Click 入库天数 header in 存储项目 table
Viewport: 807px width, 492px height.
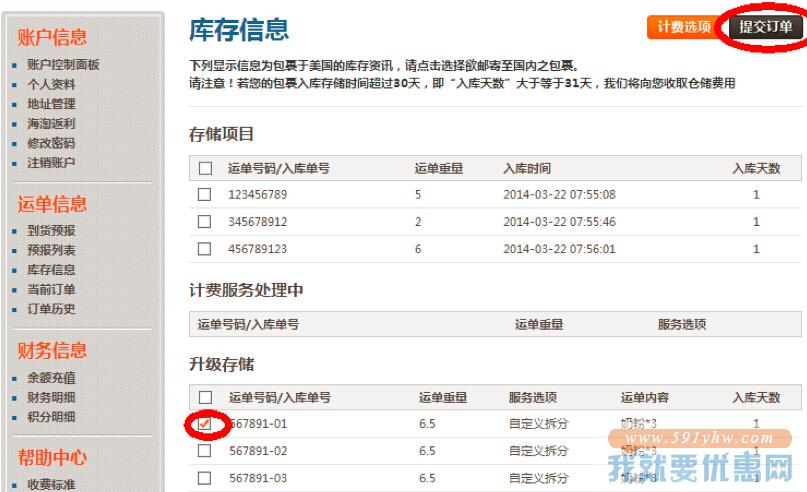756,168
